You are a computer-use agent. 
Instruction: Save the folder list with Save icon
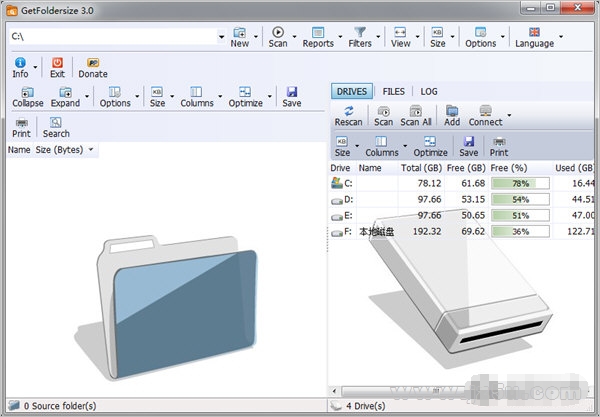point(292,97)
